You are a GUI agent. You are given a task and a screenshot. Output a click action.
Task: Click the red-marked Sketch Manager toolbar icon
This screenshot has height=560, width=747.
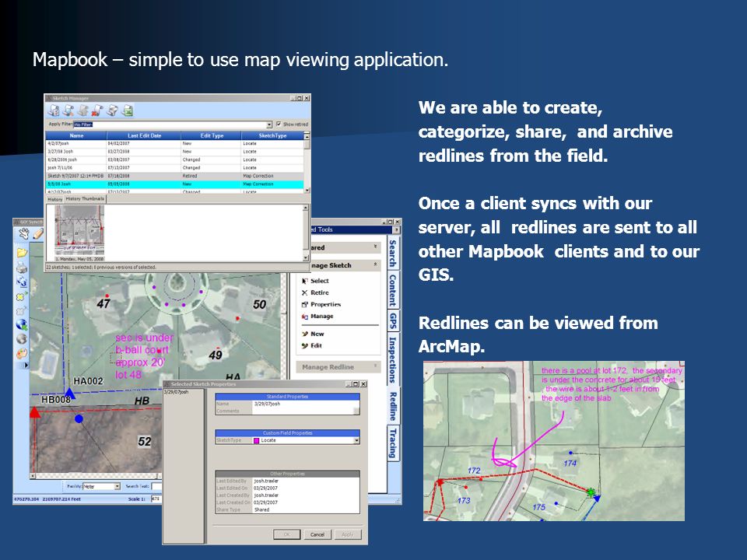pos(97,110)
